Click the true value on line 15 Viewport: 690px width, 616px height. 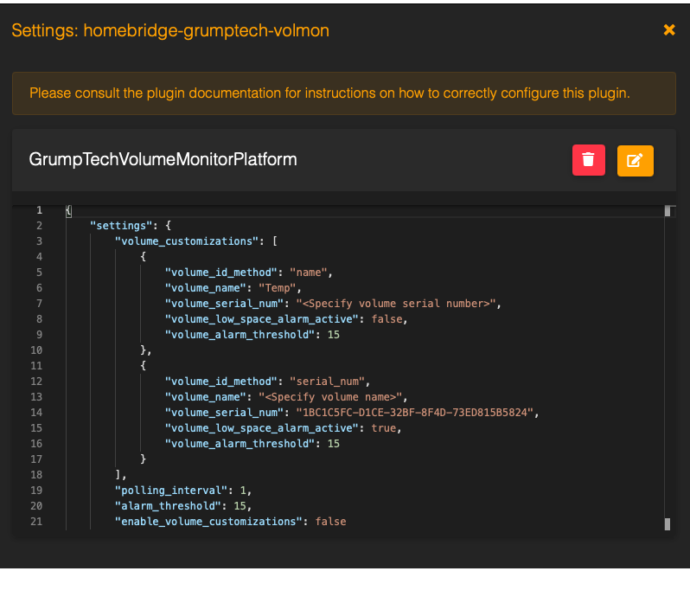coord(383,428)
